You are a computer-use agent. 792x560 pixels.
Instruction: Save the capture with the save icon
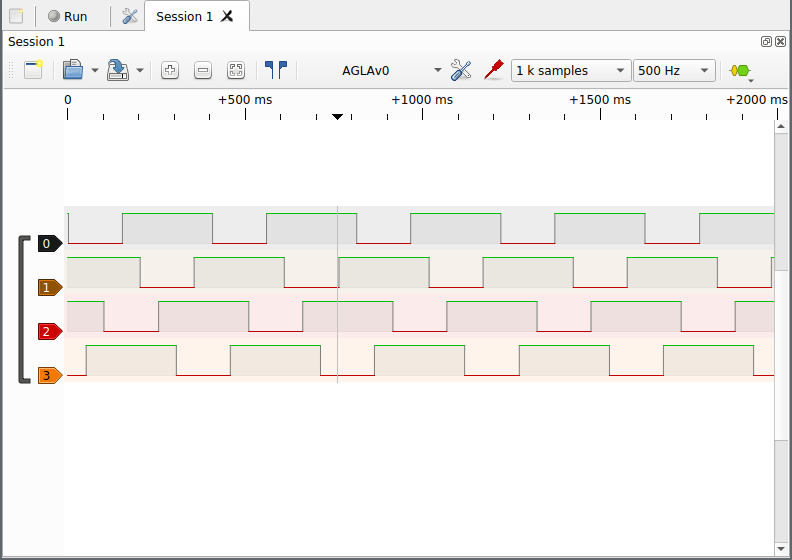coord(118,70)
